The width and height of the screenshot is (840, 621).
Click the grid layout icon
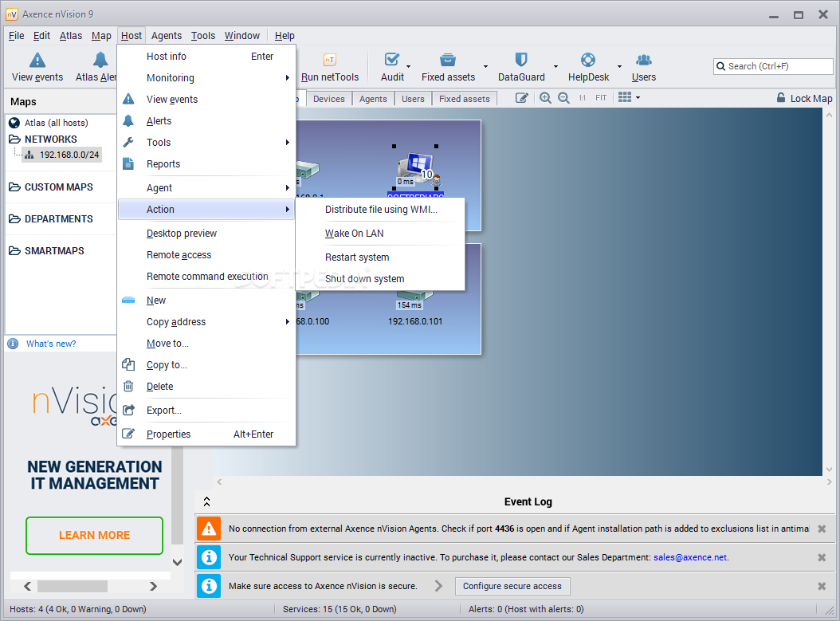click(x=625, y=97)
